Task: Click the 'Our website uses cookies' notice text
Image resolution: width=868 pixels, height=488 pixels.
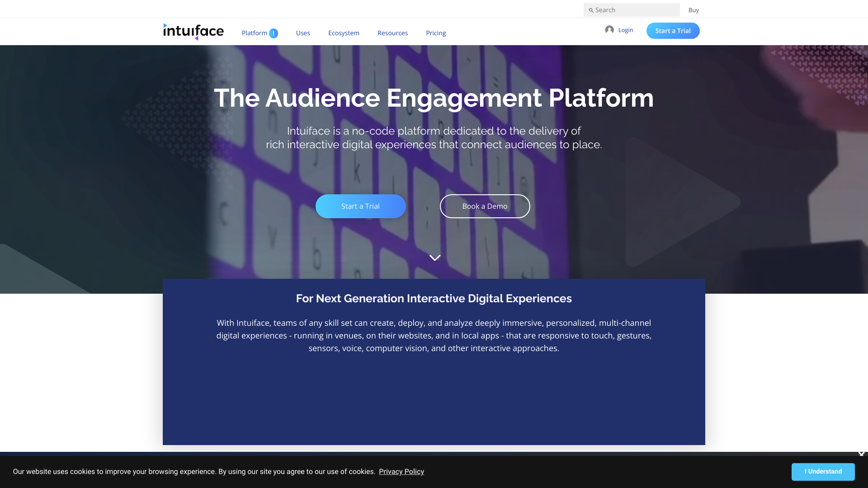Action: tap(194, 472)
